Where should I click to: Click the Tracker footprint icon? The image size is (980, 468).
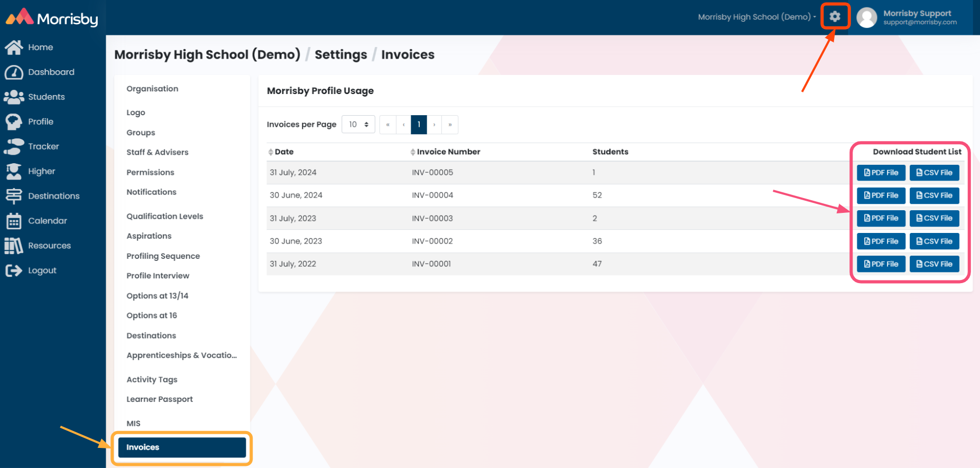pos(14,147)
